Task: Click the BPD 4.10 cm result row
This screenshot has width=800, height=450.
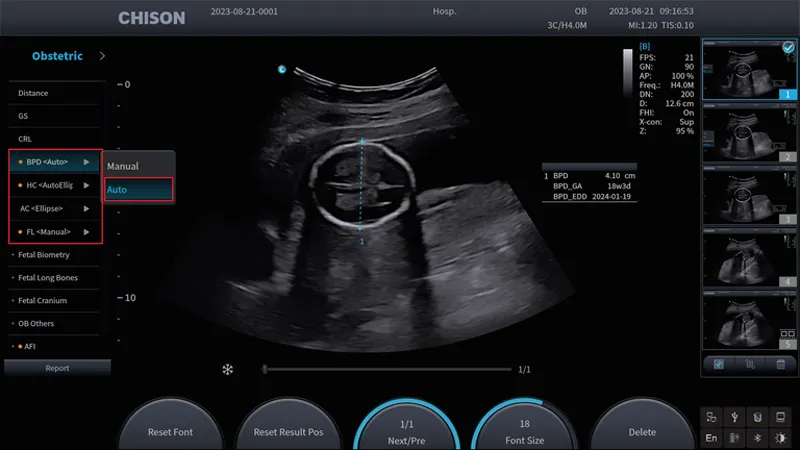Action: (590, 176)
